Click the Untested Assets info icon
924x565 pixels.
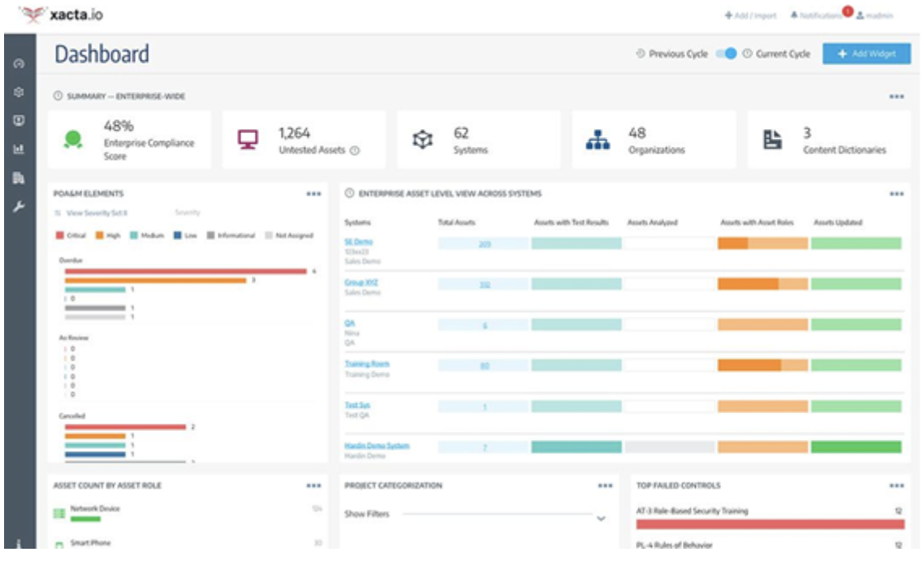[355, 150]
